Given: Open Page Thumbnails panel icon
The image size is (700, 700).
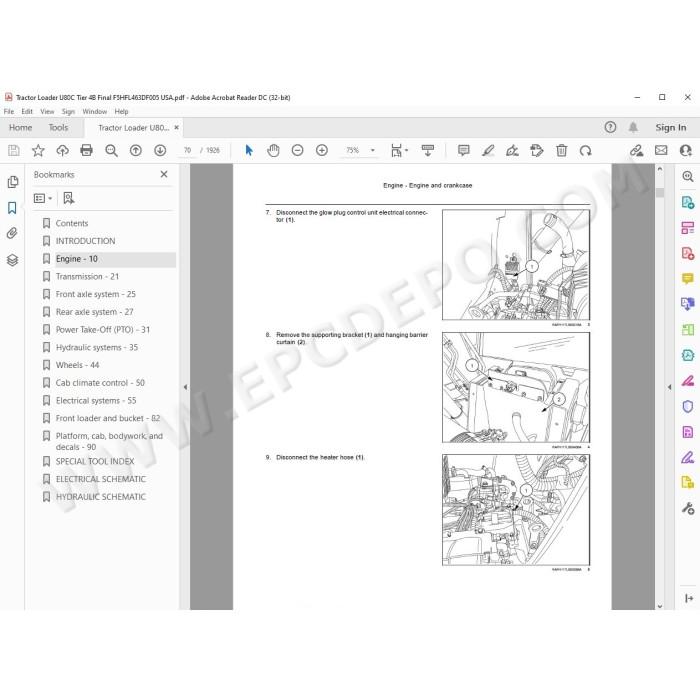Looking at the screenshot, I should pyautogui.click(x=12, y=182).
